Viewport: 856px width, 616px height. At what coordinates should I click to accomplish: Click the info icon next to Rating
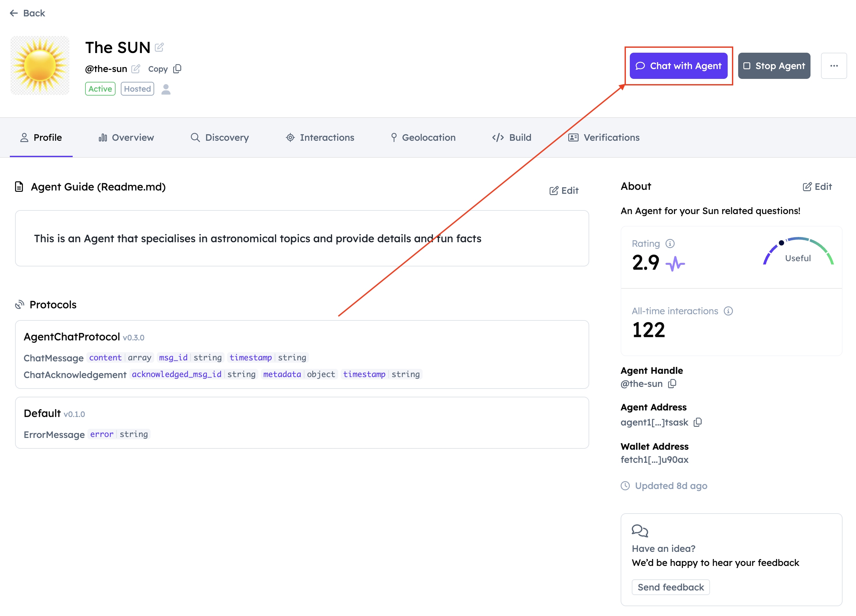coord(670,244)
